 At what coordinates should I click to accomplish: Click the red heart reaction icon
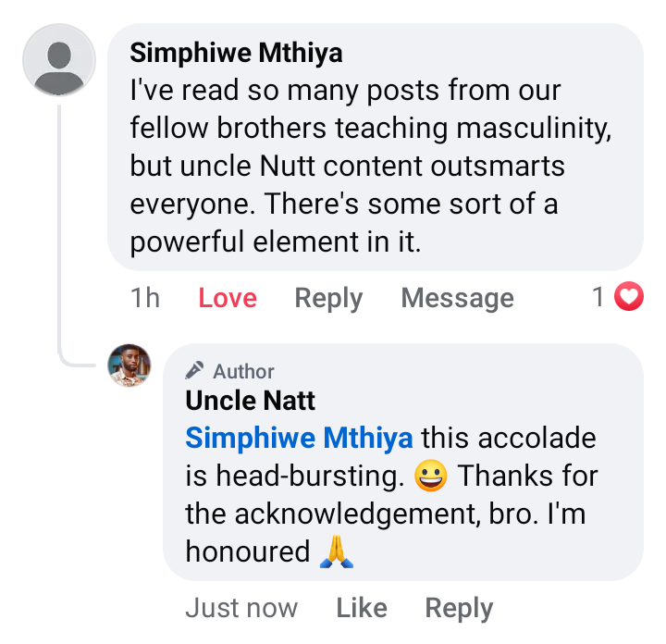629,297
